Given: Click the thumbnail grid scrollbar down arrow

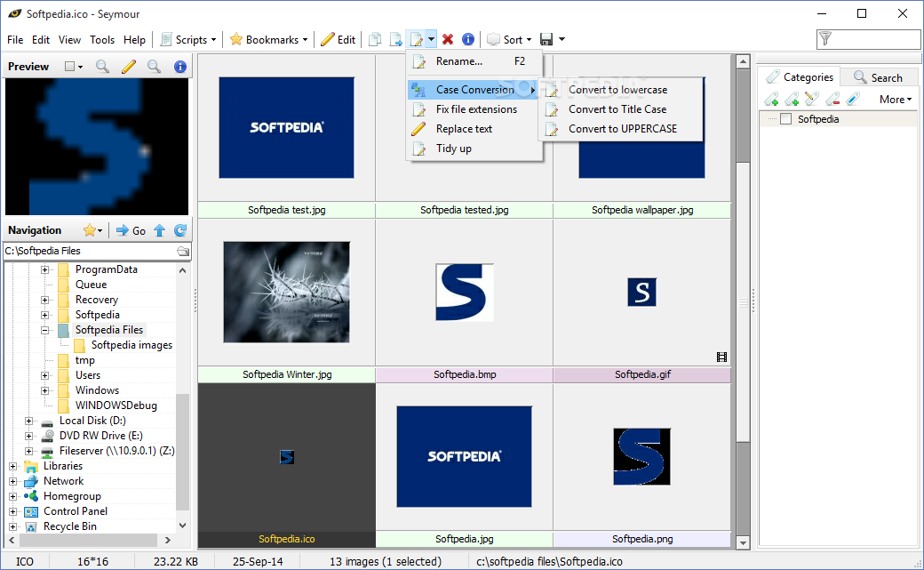Looking at the screenshot, I should click(x=743, y=542).
